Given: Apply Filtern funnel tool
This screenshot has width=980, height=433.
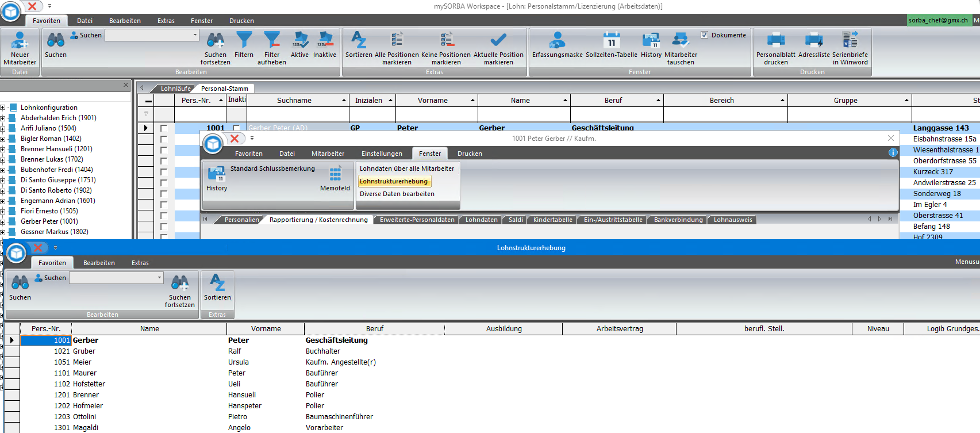Looking at the screenshot, I should [244, 45].
